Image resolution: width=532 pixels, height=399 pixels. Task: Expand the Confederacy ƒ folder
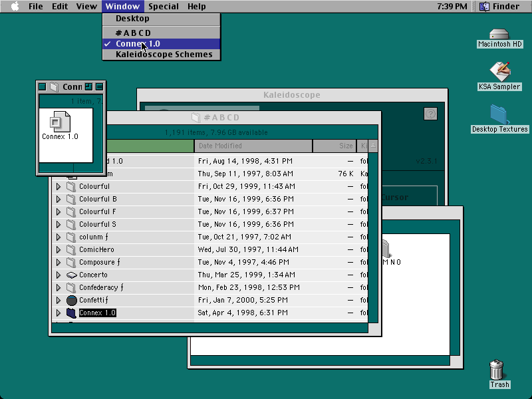(x=58, y=288)
